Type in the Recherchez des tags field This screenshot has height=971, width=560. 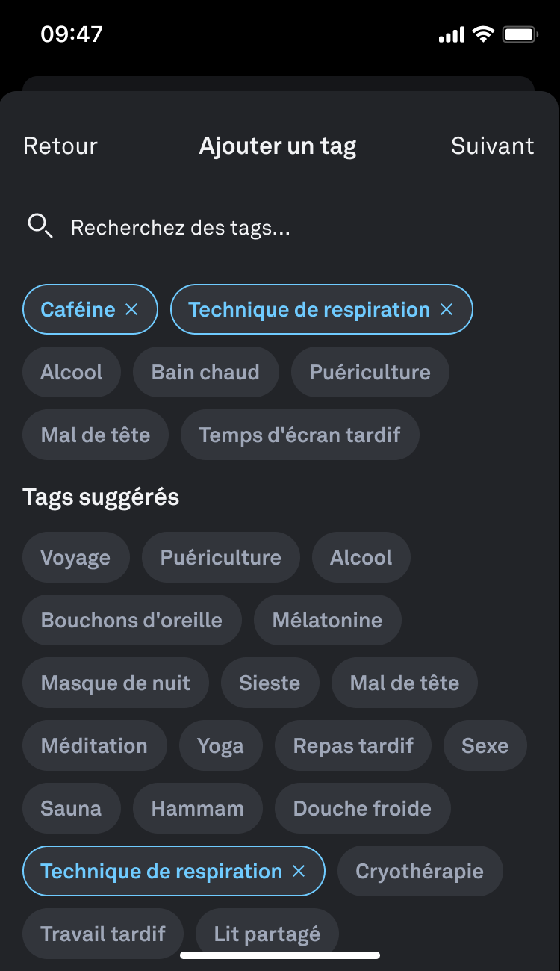point(299,227)
